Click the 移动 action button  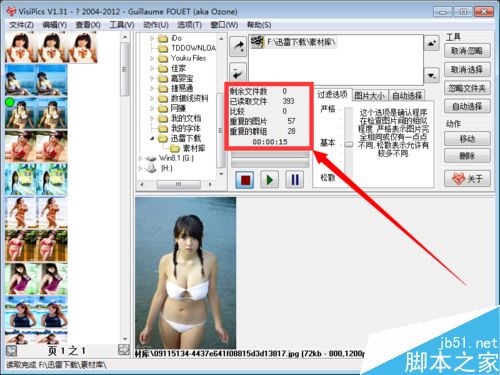[467, 139]
